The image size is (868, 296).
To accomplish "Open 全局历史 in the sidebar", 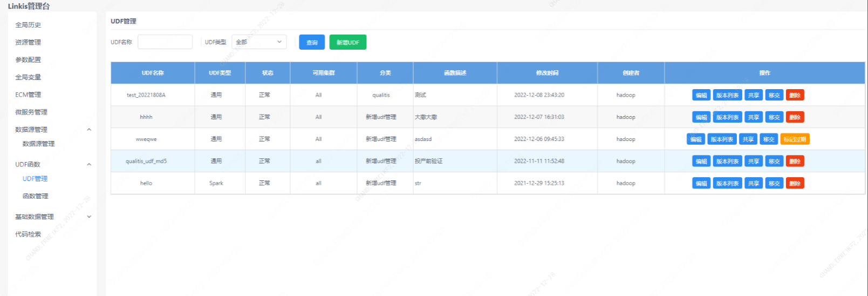I will click(x=28, y=25).
